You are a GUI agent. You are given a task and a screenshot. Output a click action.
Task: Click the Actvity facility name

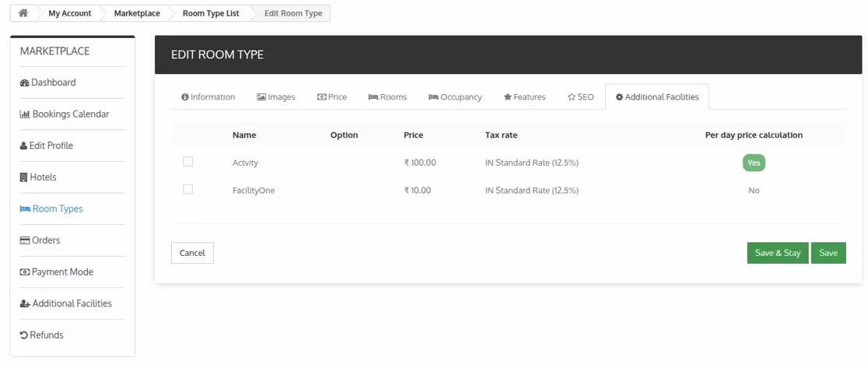[x=245, y=163]
